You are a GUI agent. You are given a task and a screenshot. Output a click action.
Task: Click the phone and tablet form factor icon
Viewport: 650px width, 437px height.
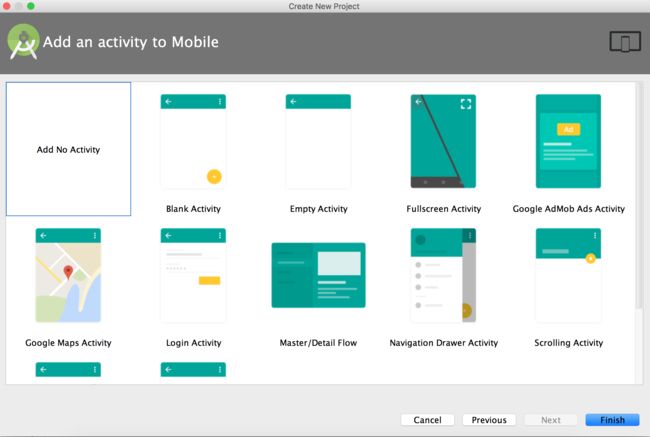625,41
